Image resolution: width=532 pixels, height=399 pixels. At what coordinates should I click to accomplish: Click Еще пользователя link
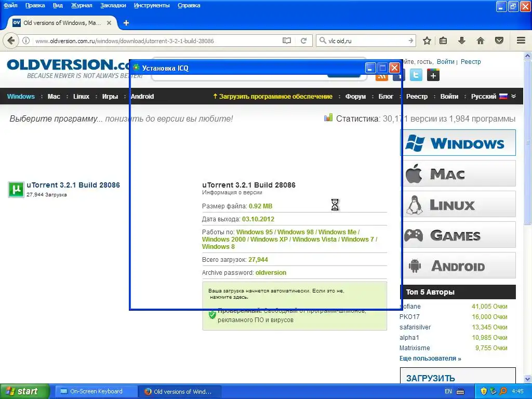(x=430, y=358)
